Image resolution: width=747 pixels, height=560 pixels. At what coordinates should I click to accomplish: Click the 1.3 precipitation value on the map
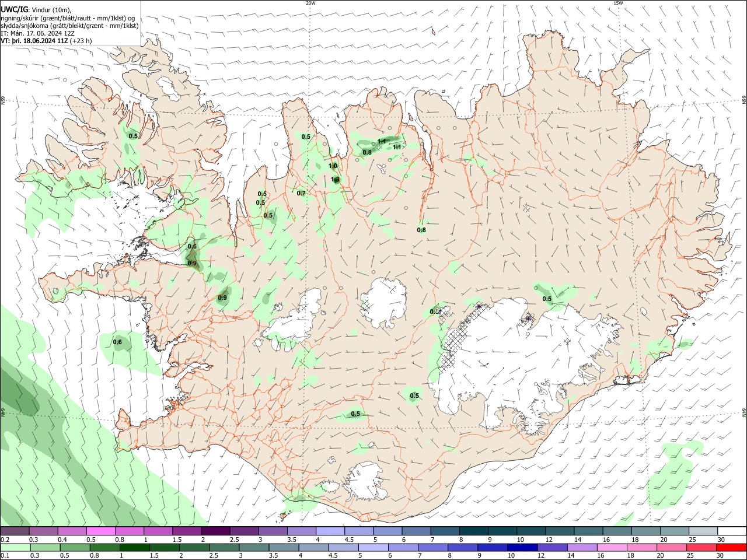point(335,180)
